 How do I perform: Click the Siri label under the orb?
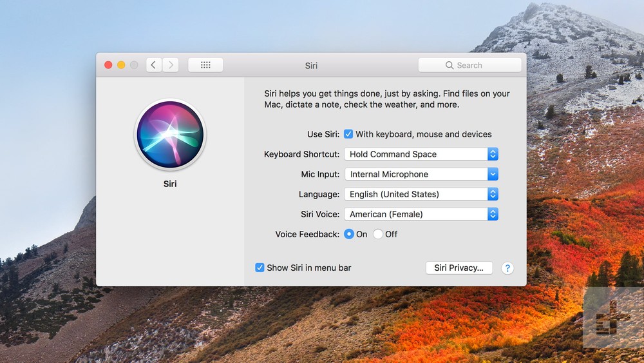(x=170, y=184)
